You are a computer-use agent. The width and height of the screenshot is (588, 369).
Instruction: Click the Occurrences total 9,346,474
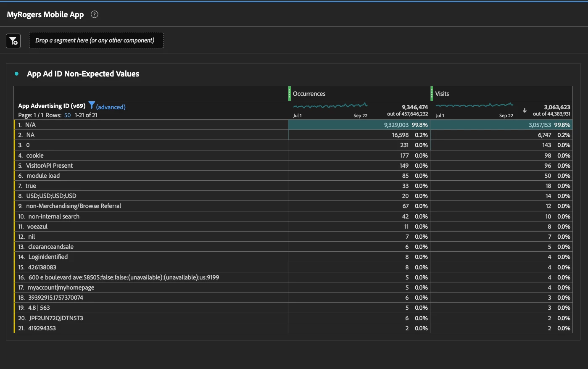pyautogui.click(x=415, y=107)
